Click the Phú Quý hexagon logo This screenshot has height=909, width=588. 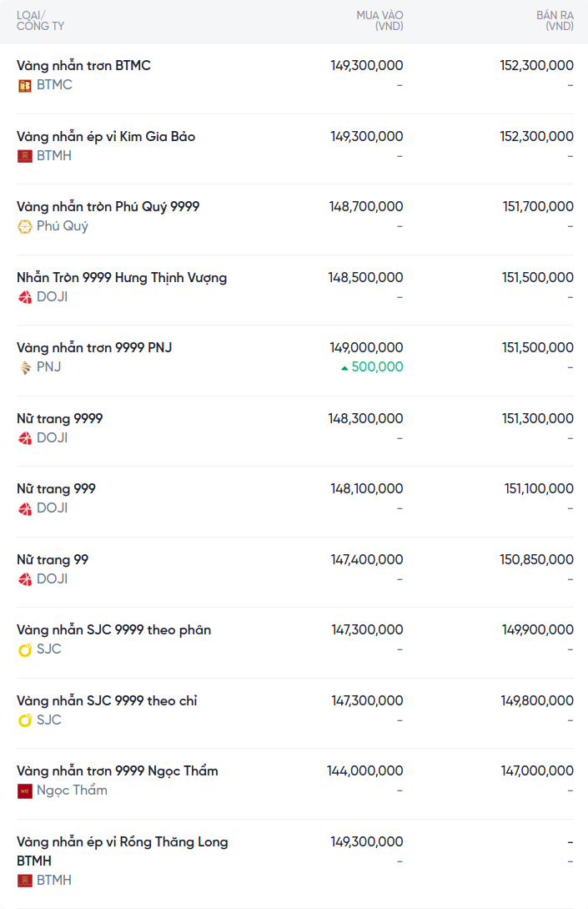click(25, 226)
